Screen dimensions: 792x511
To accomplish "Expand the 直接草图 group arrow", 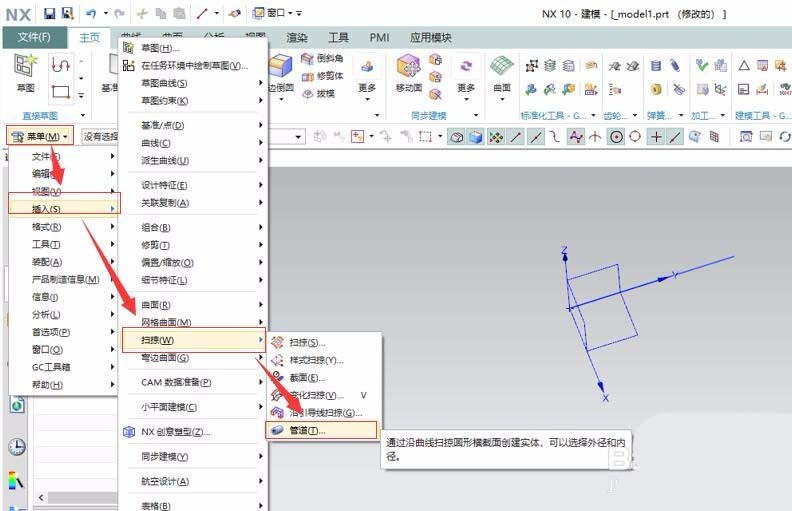I will pyautogui.click(x=83, y=116).
